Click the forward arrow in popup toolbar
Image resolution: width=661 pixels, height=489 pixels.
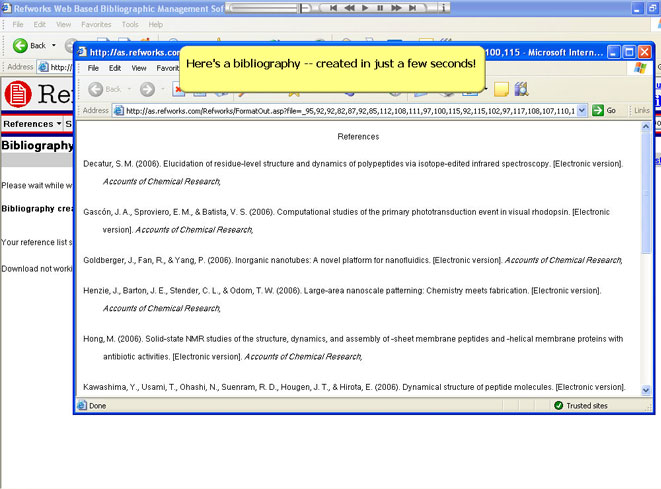[147, 89]
